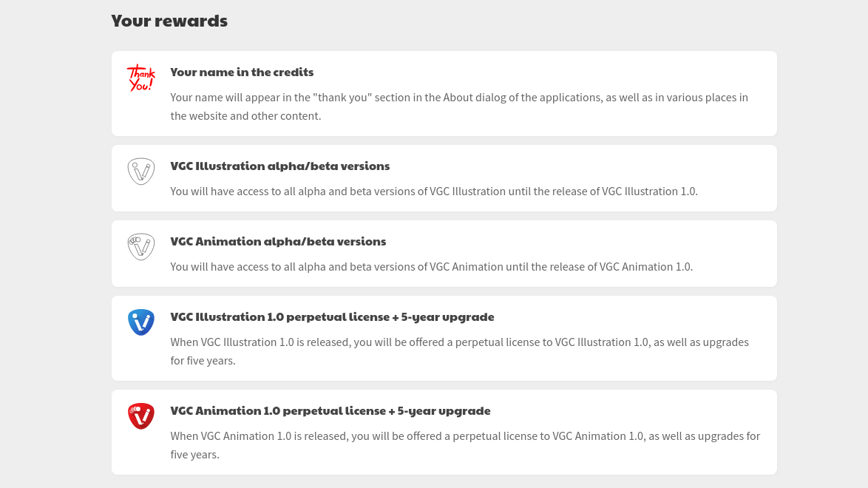
Task: Click the outlined VGC Animation alpha/beta icon
Action: tap(141, 246)
